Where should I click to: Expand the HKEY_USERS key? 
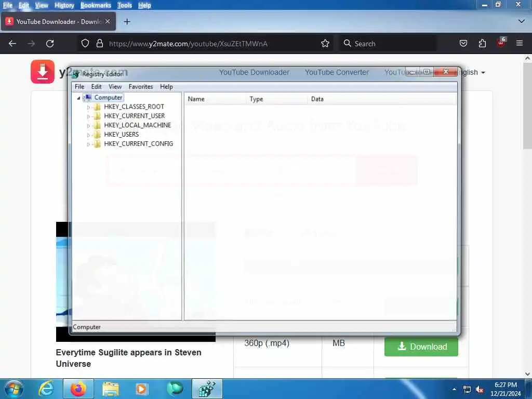tap(88, 135)
